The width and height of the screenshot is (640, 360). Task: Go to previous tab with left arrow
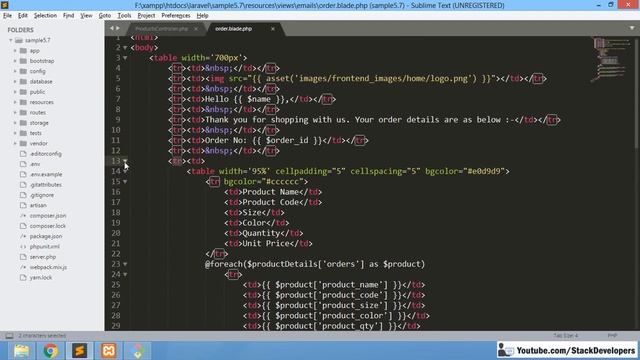[111, 28]
